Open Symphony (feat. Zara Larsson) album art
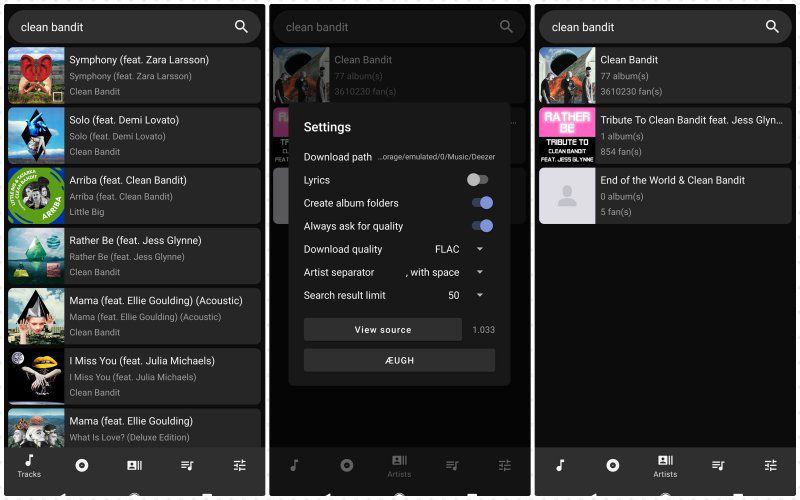800x500 pixels. pyautogui.click(x=36, y=76)
